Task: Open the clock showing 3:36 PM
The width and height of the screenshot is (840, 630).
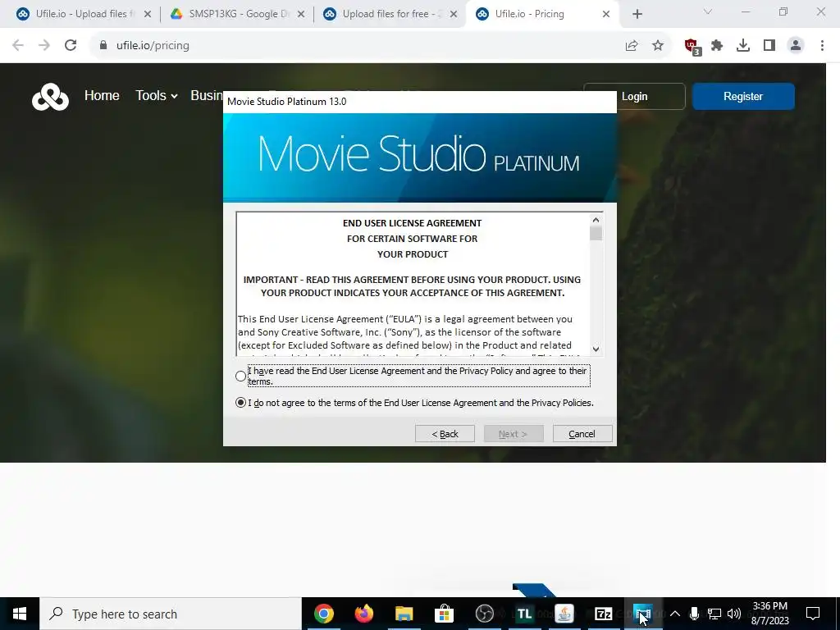Action: [x=769, y=614]
